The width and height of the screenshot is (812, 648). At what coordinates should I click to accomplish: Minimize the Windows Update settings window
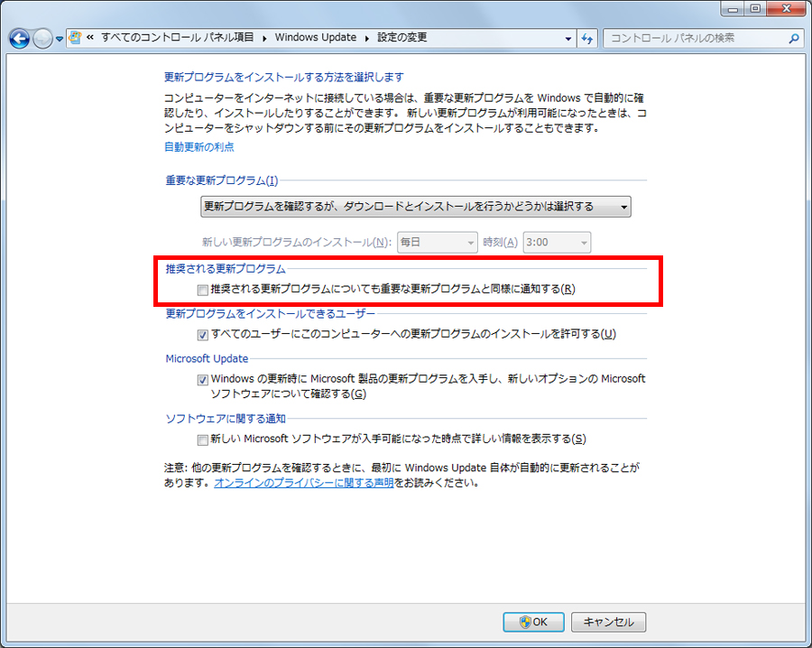(733, 9)
